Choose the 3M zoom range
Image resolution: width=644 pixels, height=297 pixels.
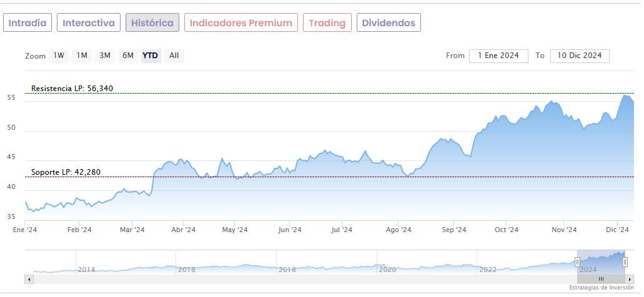(105, 56)
